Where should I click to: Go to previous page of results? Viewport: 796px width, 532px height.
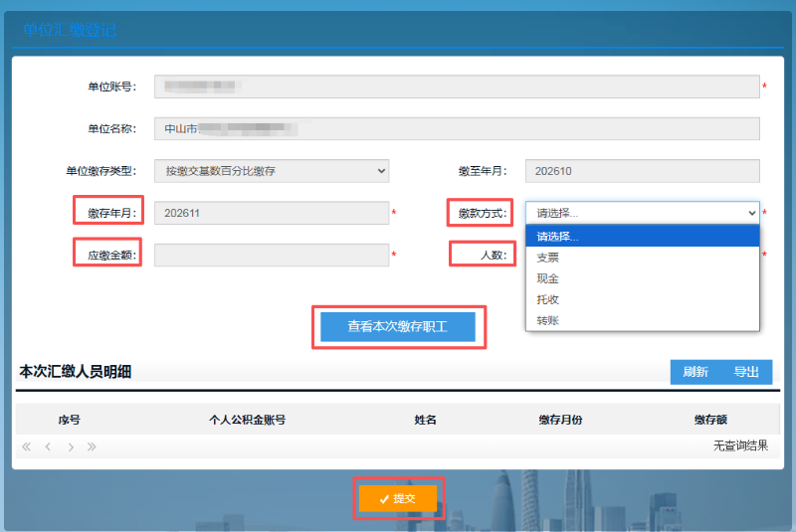tap(48, 446)
